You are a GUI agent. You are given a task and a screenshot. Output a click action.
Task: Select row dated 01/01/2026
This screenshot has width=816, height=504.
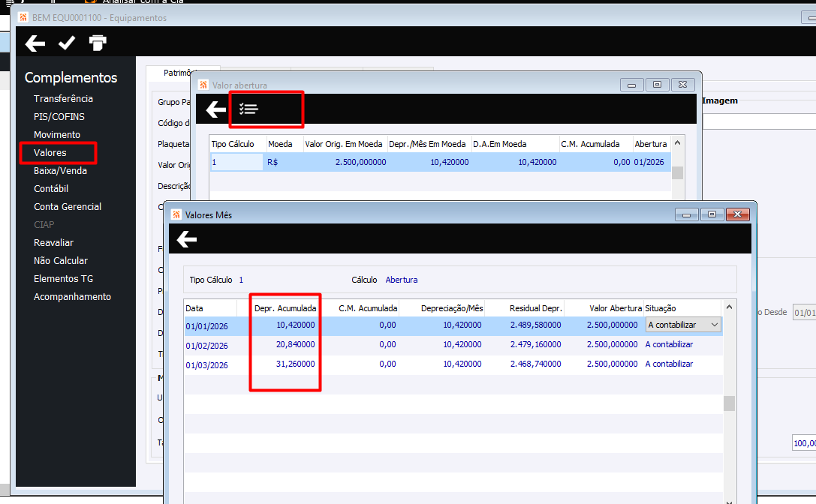453,325
